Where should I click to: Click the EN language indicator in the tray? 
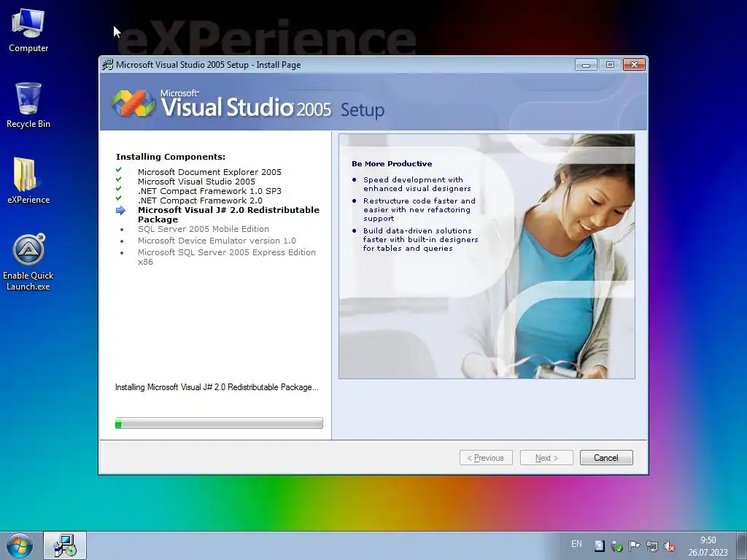coord(576,544)
